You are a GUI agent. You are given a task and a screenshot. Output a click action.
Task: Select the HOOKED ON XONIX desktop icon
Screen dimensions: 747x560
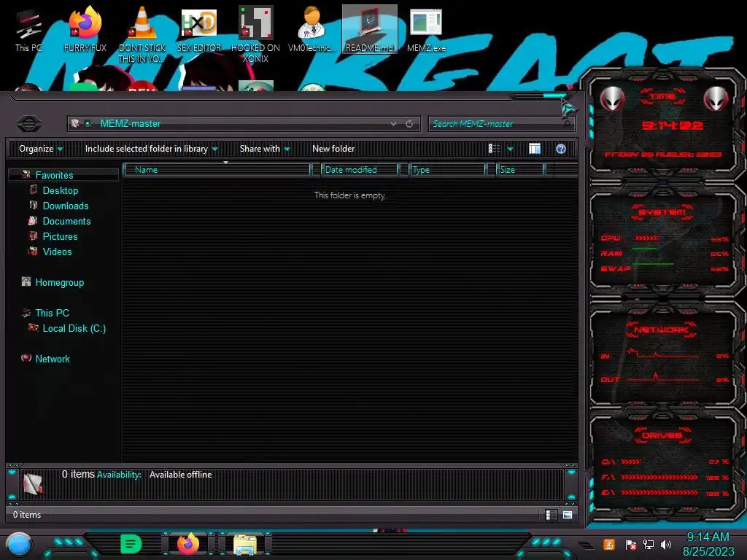[255, 36]
